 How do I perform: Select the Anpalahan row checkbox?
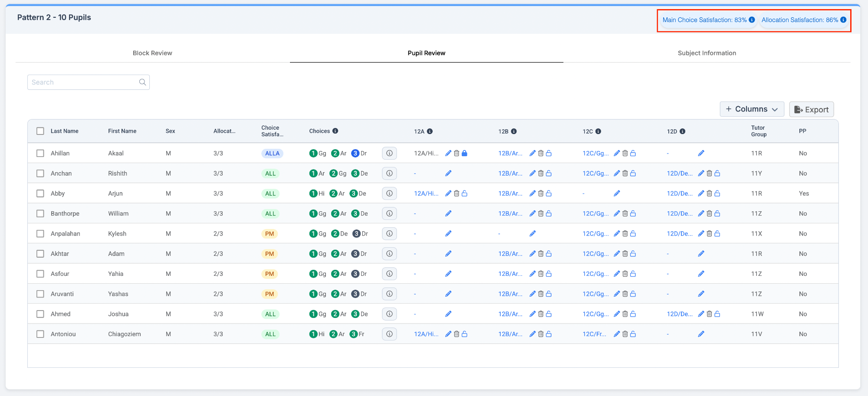pyautogui.click(x=40, y=234)
